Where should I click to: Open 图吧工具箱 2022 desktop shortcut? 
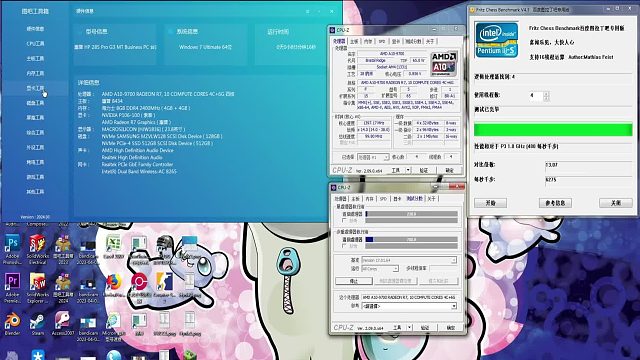(63, 244)
